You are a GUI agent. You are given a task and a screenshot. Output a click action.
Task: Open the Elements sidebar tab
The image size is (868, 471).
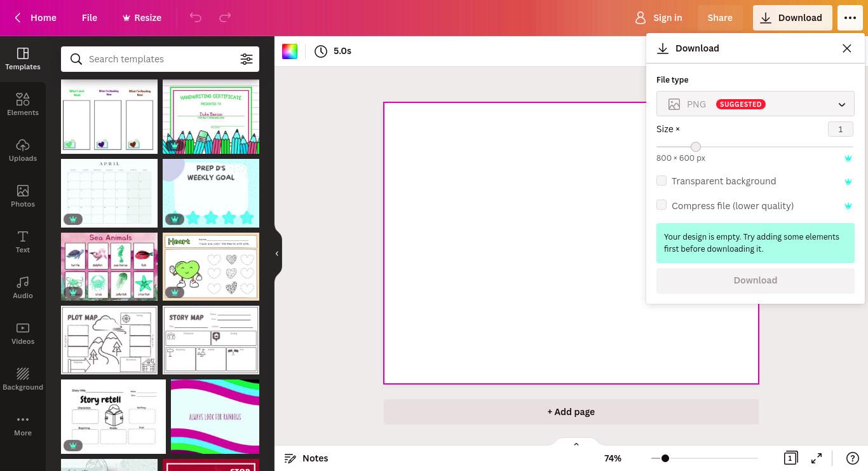pos(23,104)
